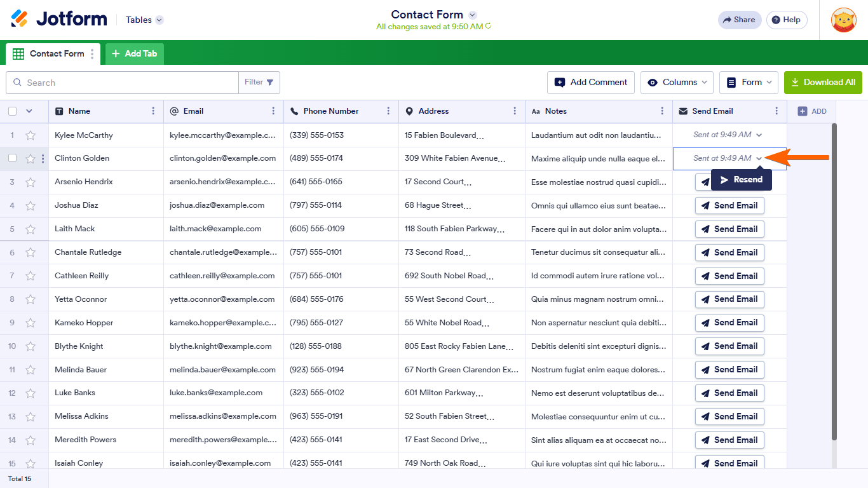Star the Blythe Knight row
This screenshot has width=868, height=488.
[x=31, y=346]
